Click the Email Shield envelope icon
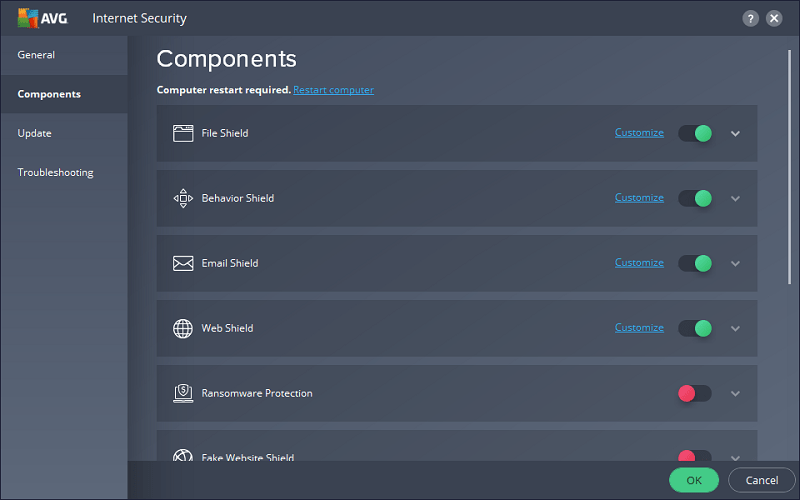The width and height of the screenshot is (800, 500). [x=182, y=263]
